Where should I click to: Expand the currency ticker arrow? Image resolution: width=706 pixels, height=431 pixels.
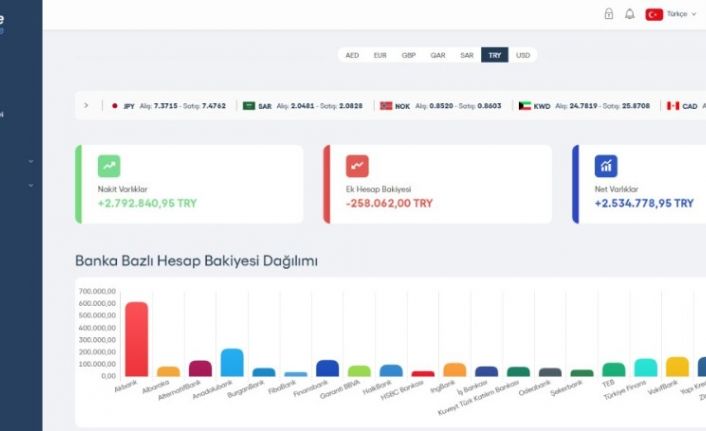(x=87, y=105)
